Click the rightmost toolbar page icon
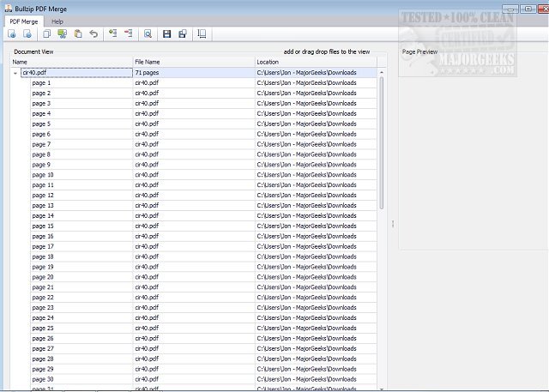This screenshot has height=392, width=549. click(x=202, y=34)
